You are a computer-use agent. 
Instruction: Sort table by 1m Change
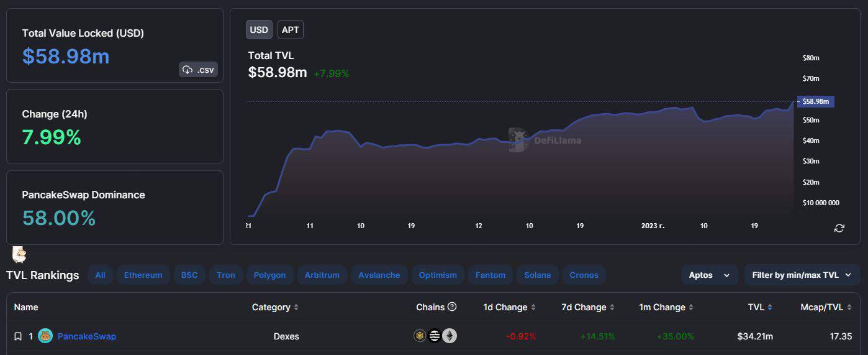click(x=666, y=307)
